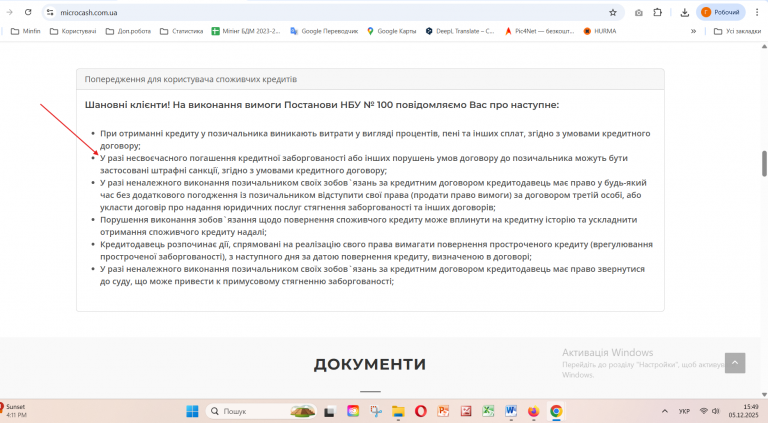Open the Робочий profile button

[720, 12]
